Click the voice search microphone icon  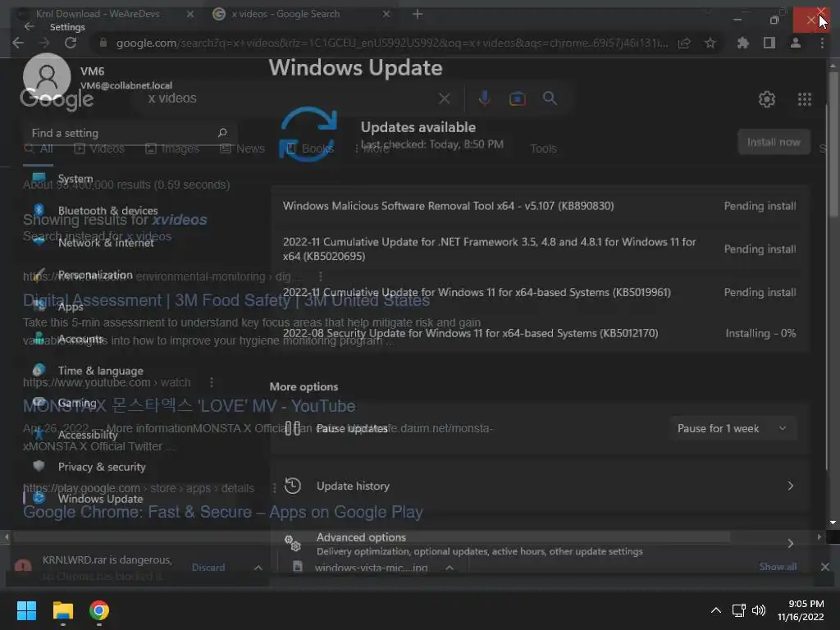click(x=484, y=98)
